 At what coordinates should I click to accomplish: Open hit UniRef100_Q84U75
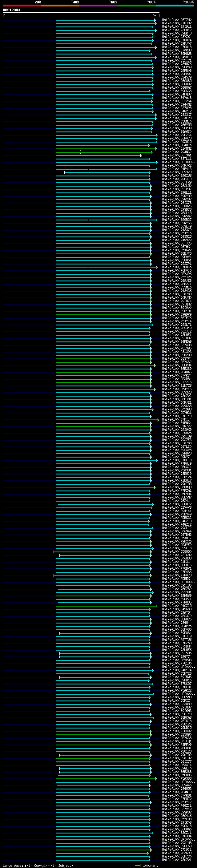[x=177, y=145]
